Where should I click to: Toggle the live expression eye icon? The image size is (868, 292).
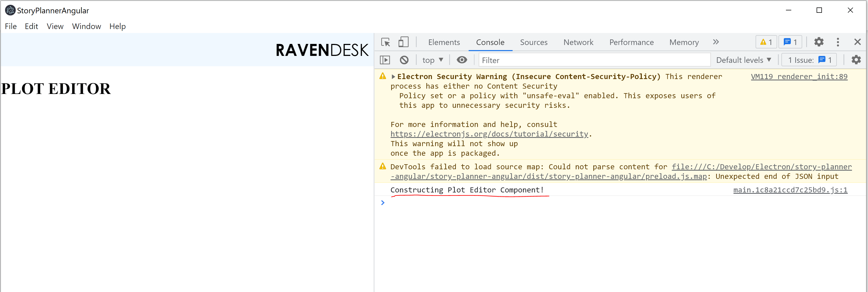click(462, 60)
